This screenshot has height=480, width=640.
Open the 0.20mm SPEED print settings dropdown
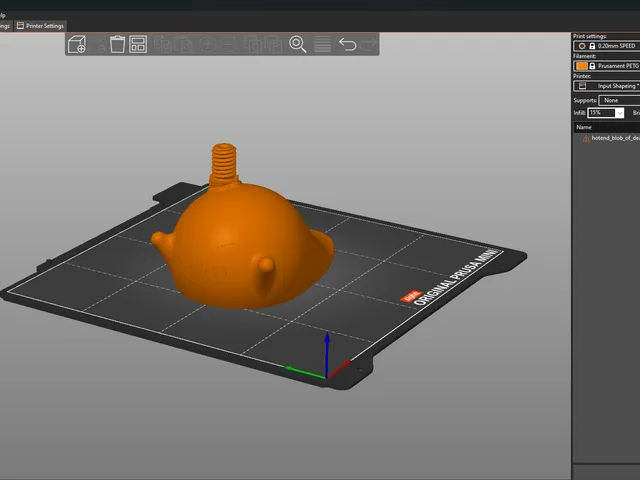tap(607, 46)
